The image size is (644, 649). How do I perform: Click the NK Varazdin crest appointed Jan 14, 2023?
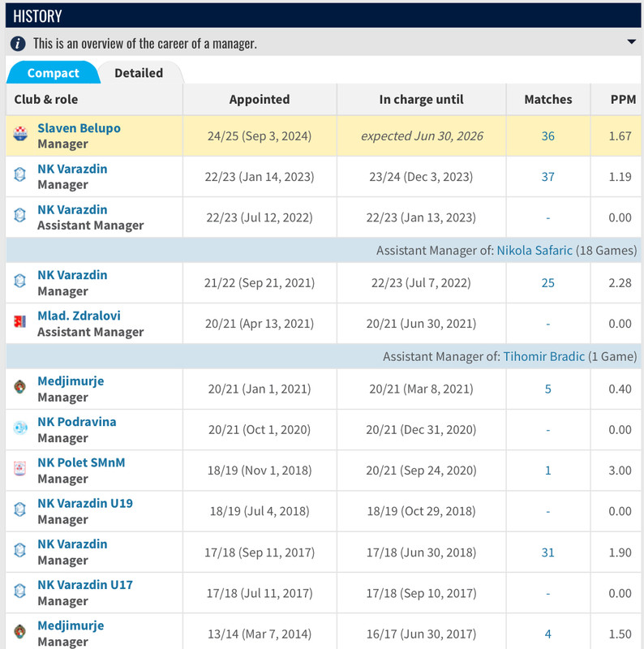(x=20, y=174)
